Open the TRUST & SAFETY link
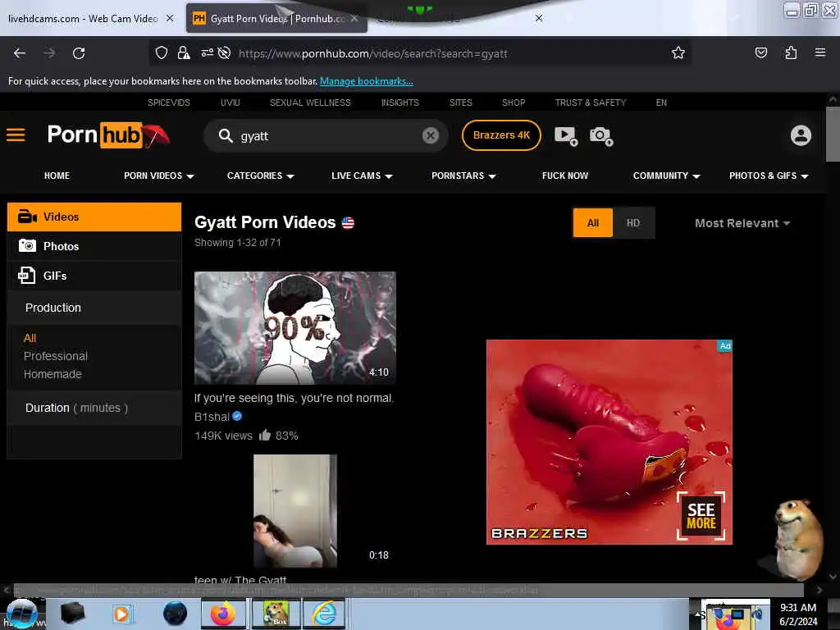 (x=591, y=103)
